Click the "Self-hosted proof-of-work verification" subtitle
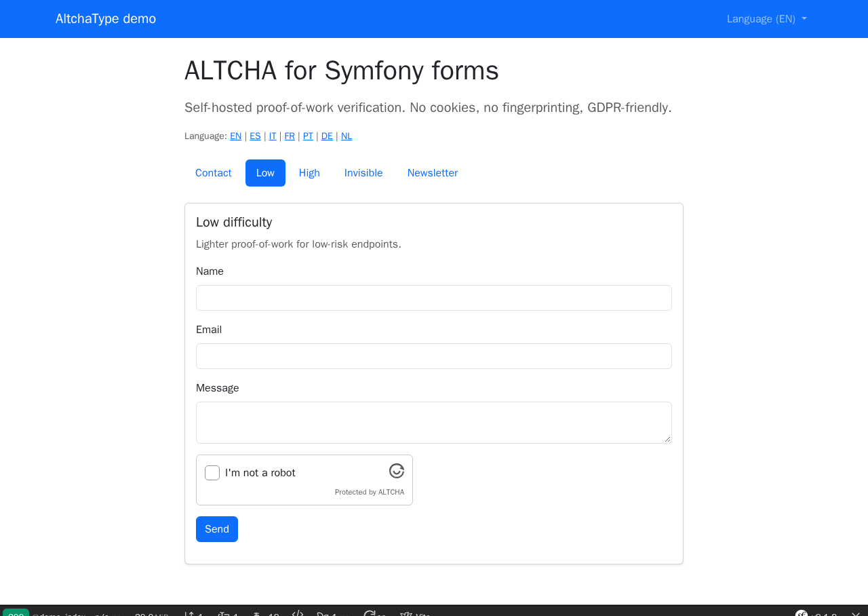 (428, 108)
